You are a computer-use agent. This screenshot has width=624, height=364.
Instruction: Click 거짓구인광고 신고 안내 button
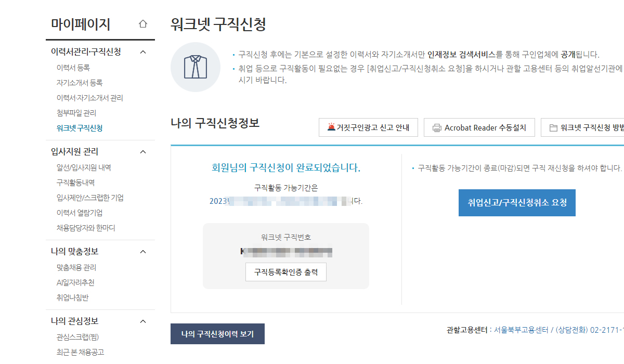coord(368,127)
